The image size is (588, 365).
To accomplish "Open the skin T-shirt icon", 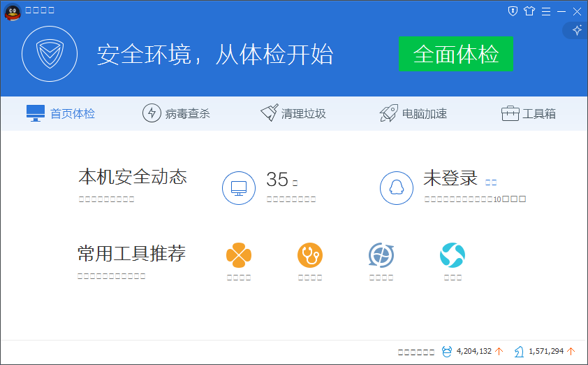I will [x=529, y=11].
